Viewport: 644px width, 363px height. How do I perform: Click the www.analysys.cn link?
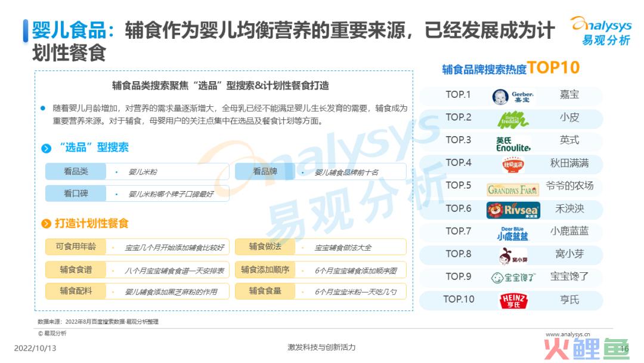[x=568, y=334]
